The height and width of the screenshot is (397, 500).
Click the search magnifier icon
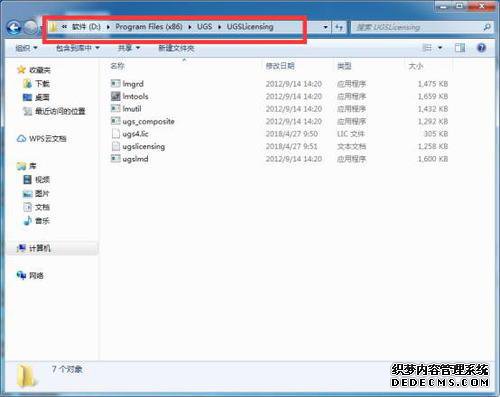click(487, 27)
